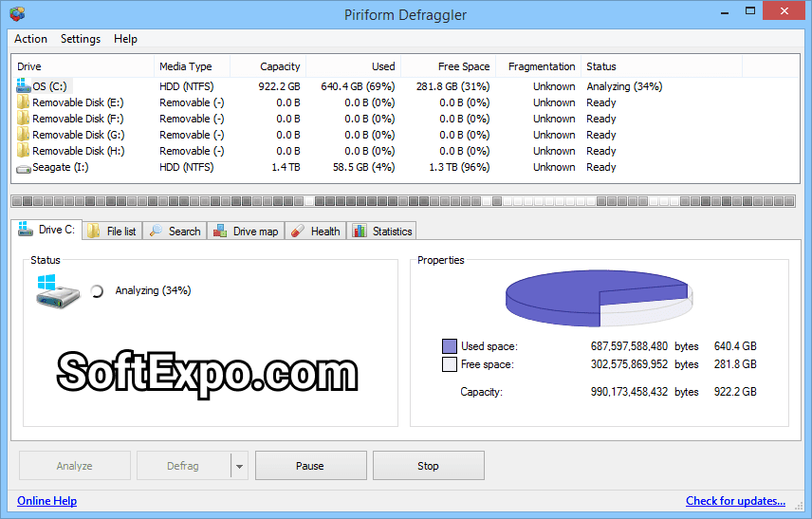Viewport: 812px width, 519px height.
Task: Sort by the Free Space column header
Action: (x=449, y=66)
